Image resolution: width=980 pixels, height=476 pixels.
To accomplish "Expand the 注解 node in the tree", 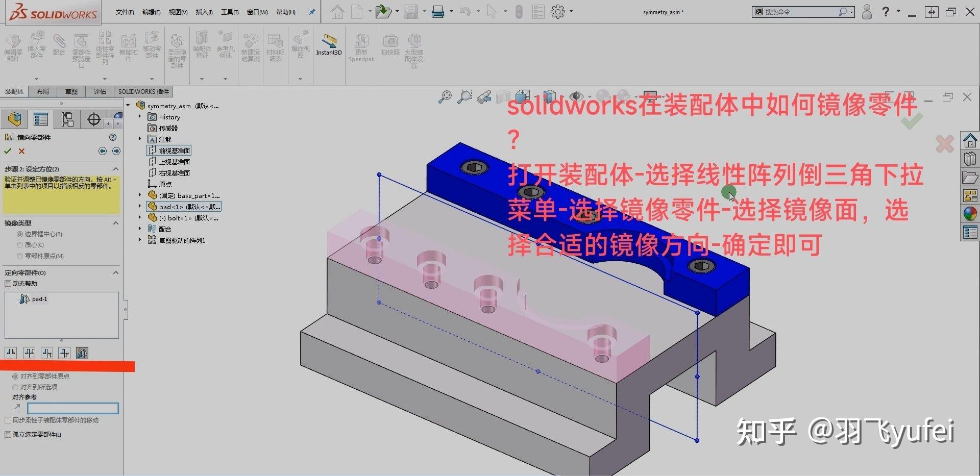I will tap(140, 139).
